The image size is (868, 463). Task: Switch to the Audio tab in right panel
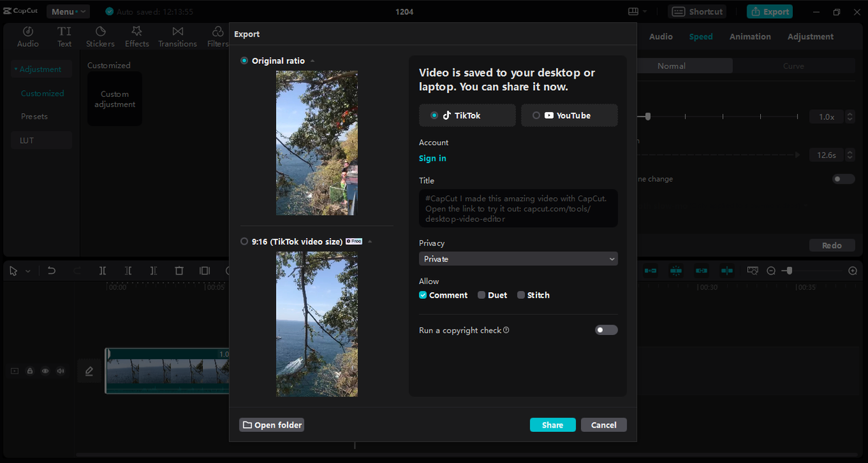pyautogui.click(x=660, y=37)
